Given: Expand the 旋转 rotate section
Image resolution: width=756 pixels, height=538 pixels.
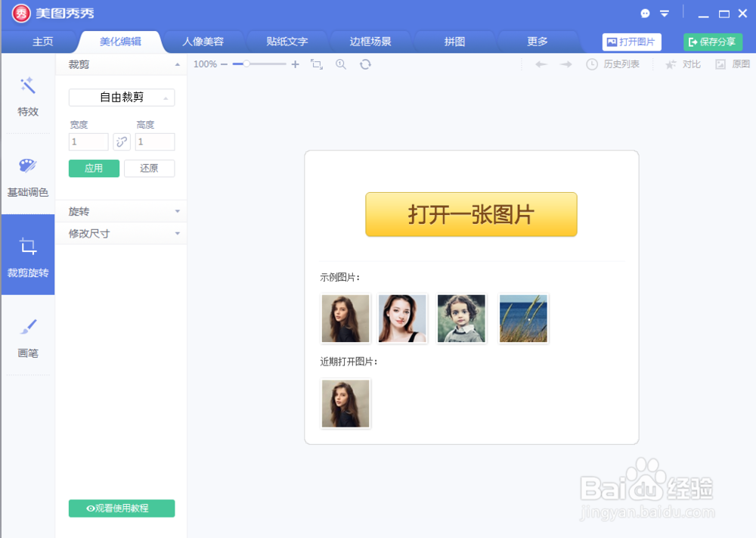Looking at the screenshot, I should click(x=122, y=211).
